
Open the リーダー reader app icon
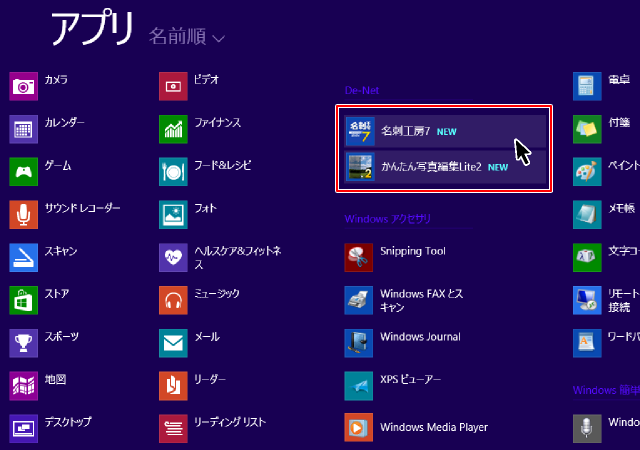coord(173,386)
